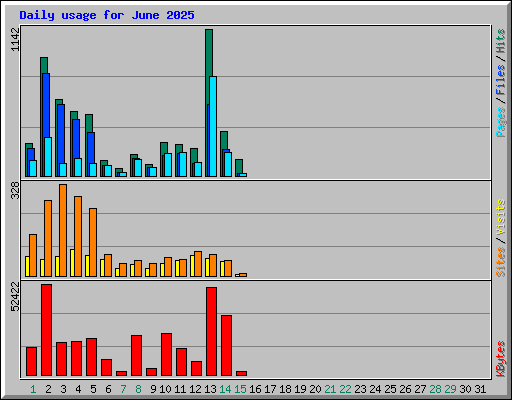Viewport: 512px width, 400px height.
Task: Click green day label 22 on the axis
Action: coord(345,389)
